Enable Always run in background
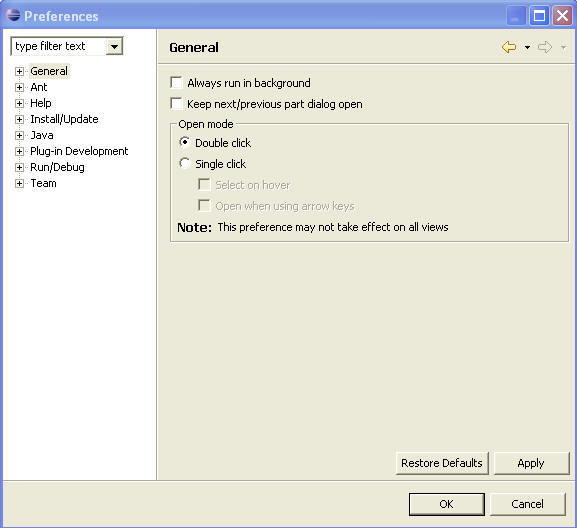 pos(177,82)
